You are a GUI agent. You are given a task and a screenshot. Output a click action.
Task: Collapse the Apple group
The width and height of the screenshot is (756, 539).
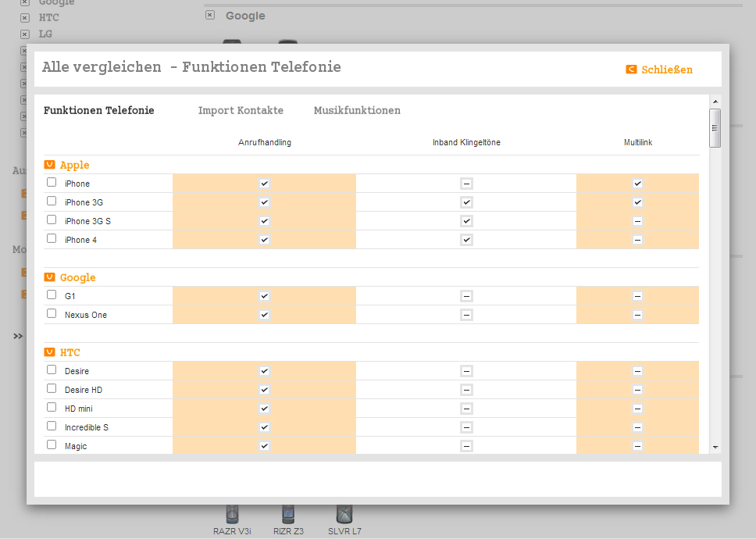click(x=49, y=165)
